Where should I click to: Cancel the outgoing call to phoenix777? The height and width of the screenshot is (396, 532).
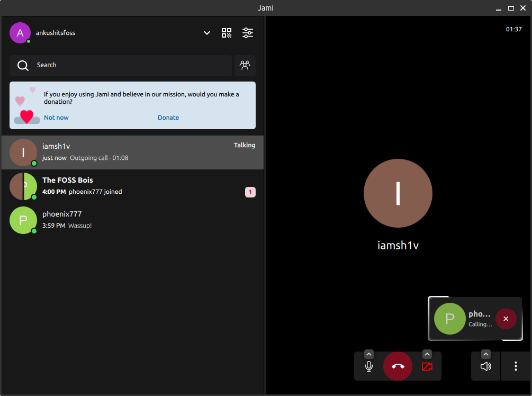[x=506, y=319]
